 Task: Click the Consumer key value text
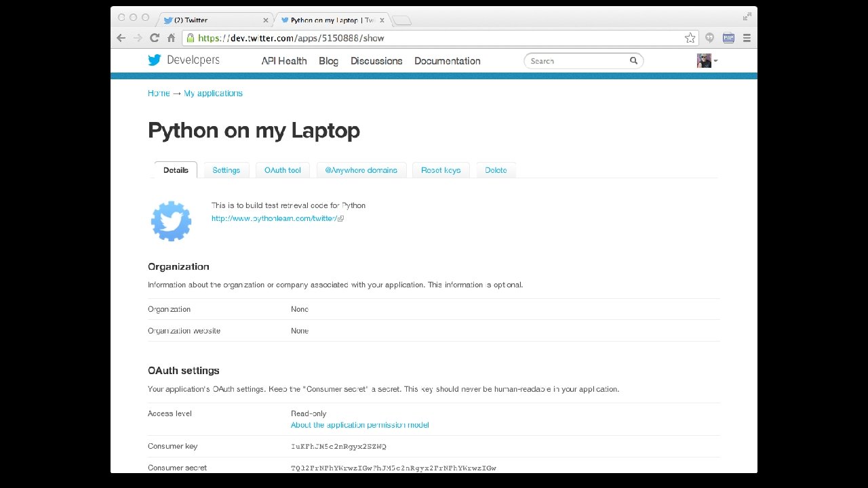pos(338,447)
